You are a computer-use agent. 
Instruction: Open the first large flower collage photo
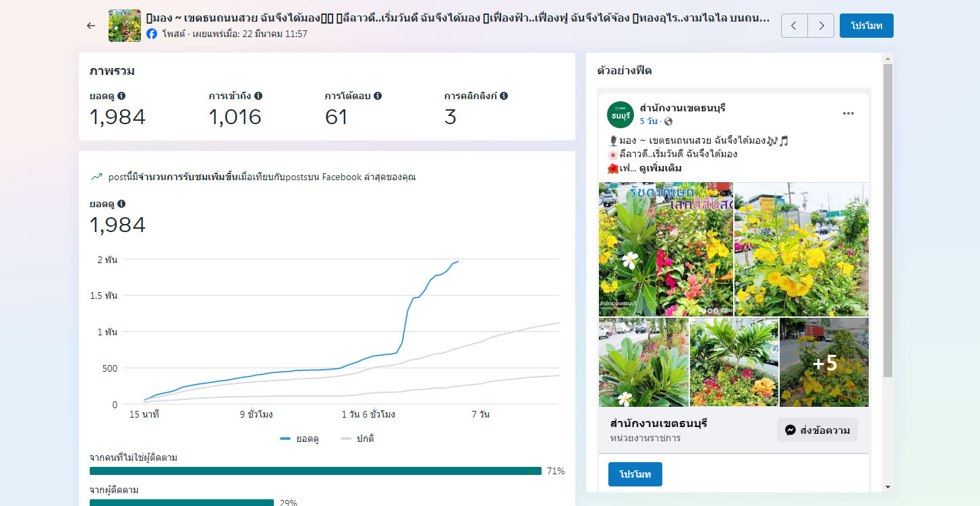point(666,249)
